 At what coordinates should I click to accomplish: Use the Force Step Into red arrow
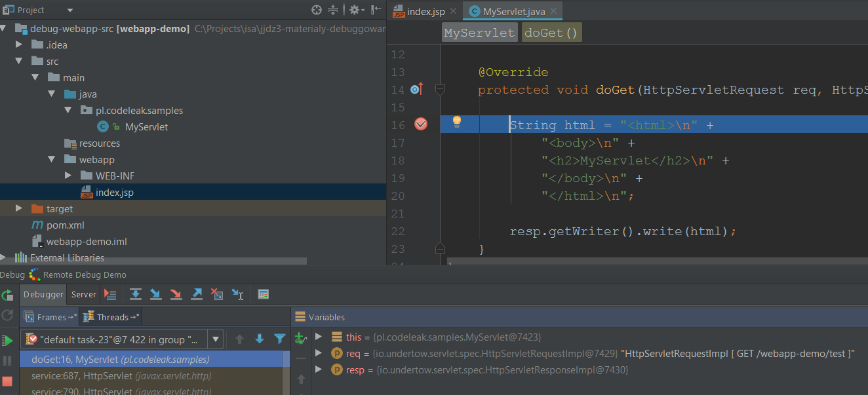pos(176,294)
